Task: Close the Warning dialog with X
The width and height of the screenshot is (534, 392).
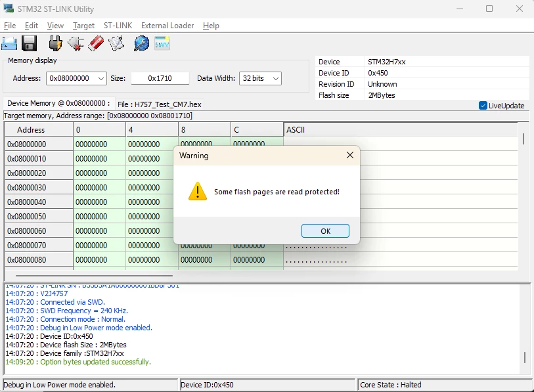Action: [x=349, y=155]
